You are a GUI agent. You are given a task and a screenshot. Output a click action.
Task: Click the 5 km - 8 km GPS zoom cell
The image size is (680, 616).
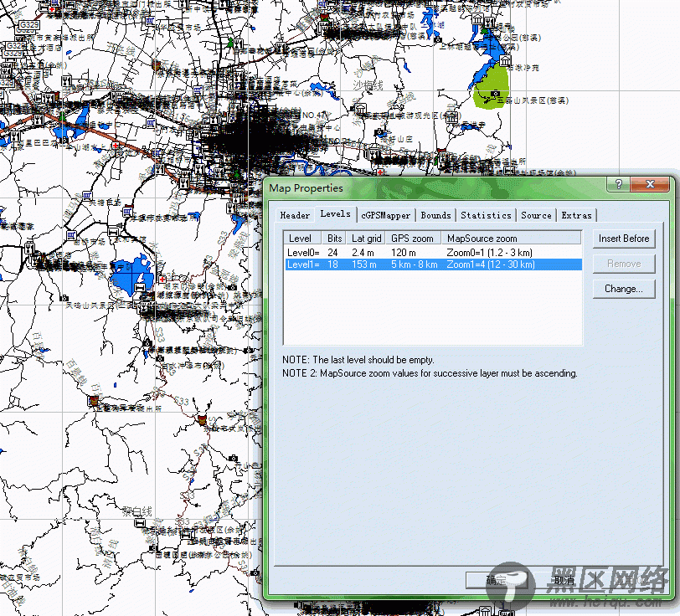(x=415, y=264)
